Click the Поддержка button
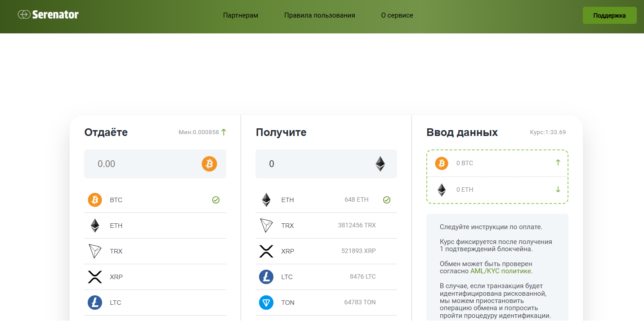The width and height of the screenshot is (644, 321). (610, 15)
